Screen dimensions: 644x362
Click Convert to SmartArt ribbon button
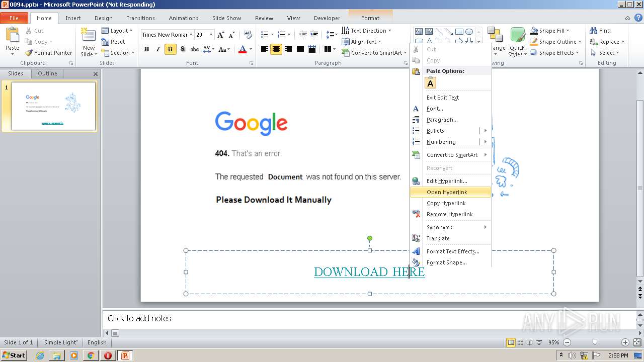[x=374, y=53]
